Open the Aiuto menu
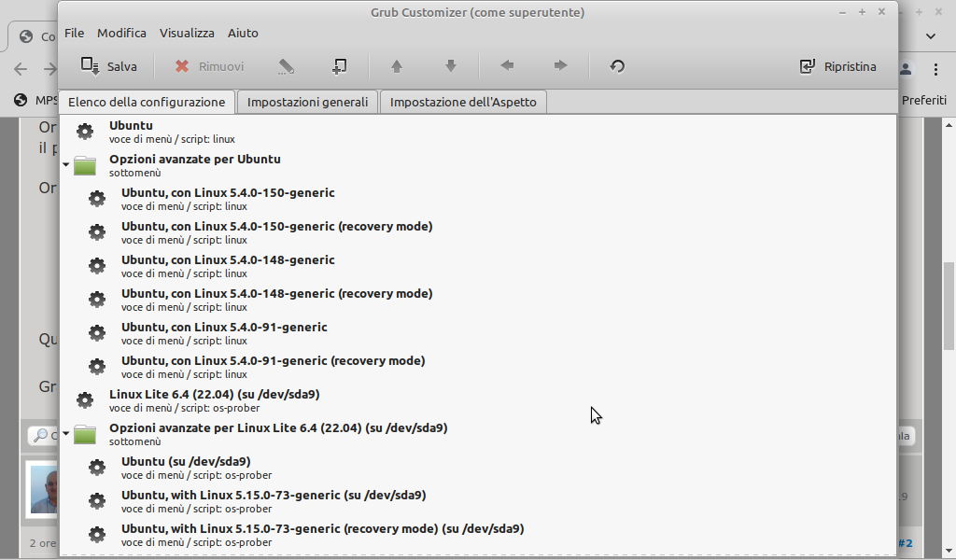This screenshot has width=956, height=560. [244, 33]
